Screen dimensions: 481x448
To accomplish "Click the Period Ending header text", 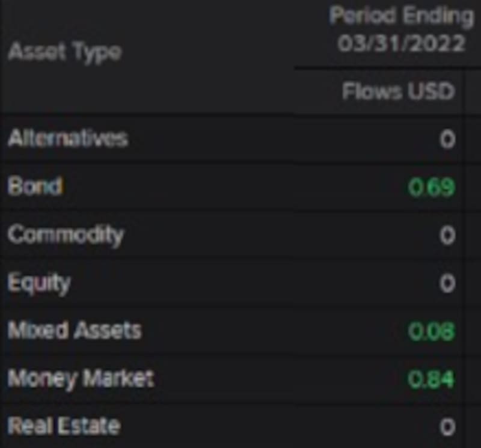I will point(401,16).
